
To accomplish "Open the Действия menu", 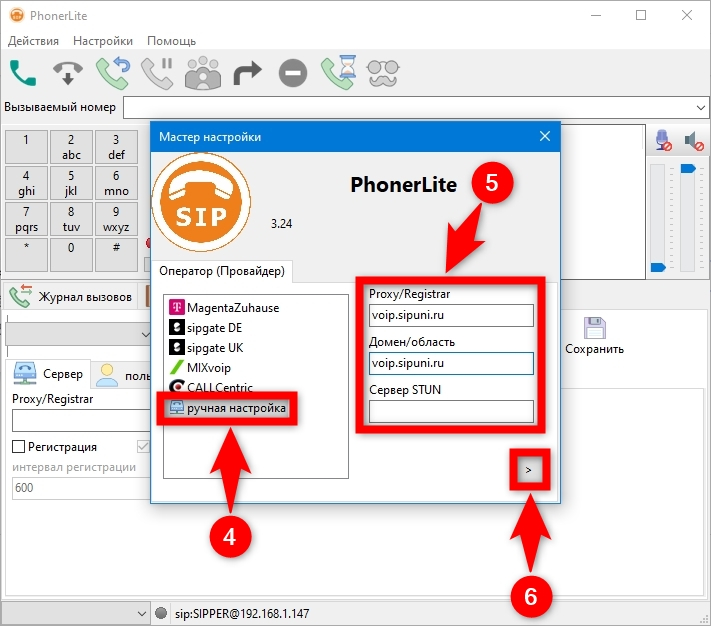I will pyautogui.click(x=34, y=41).
